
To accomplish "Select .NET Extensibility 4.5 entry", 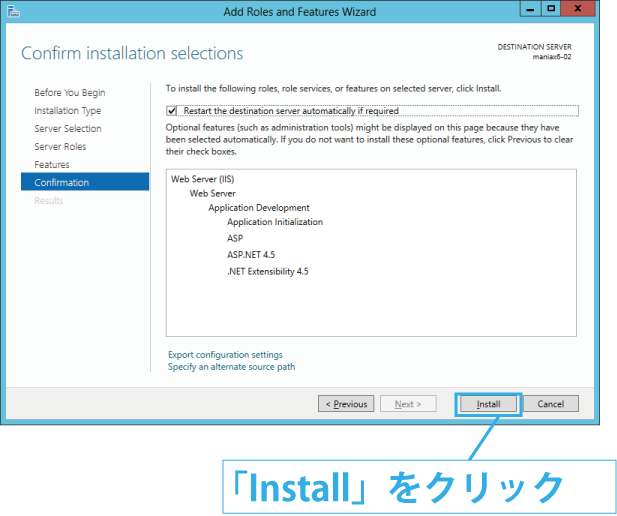I will coord(268,271).
